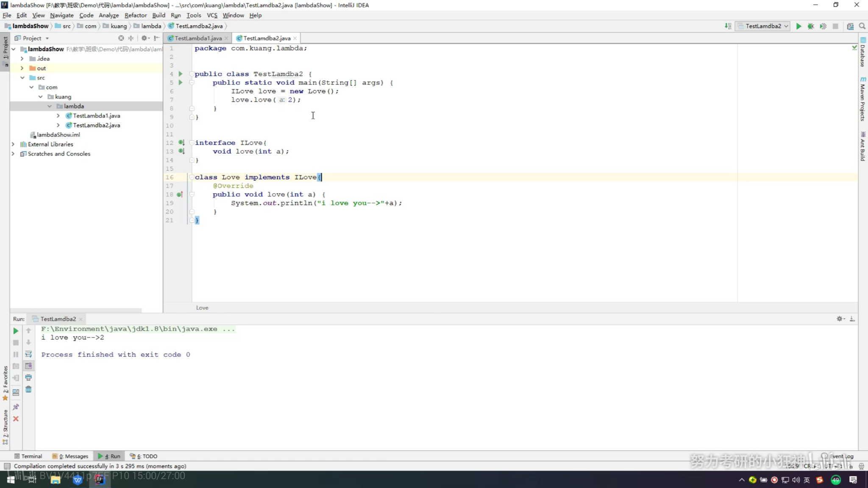Collapse all in Project panel
Viewport: 868px width, 488px height.
(131, 38)
